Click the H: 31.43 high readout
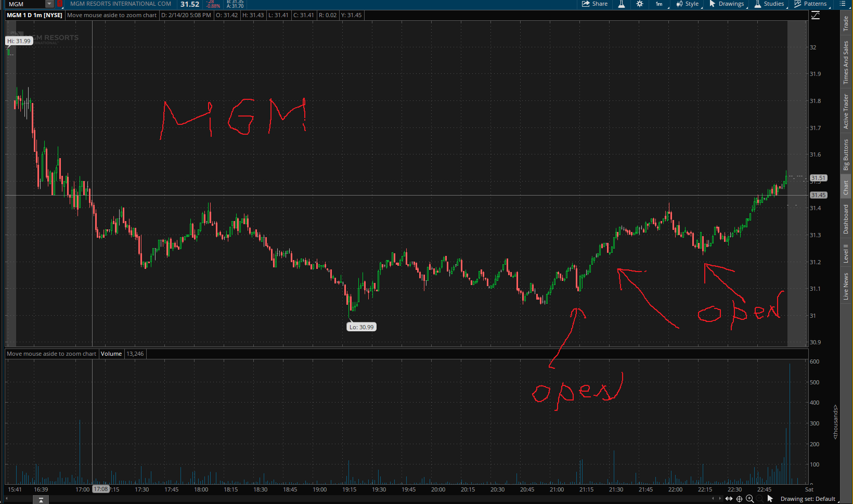This screenshot has width=853, height=504. tap(252, 15)
